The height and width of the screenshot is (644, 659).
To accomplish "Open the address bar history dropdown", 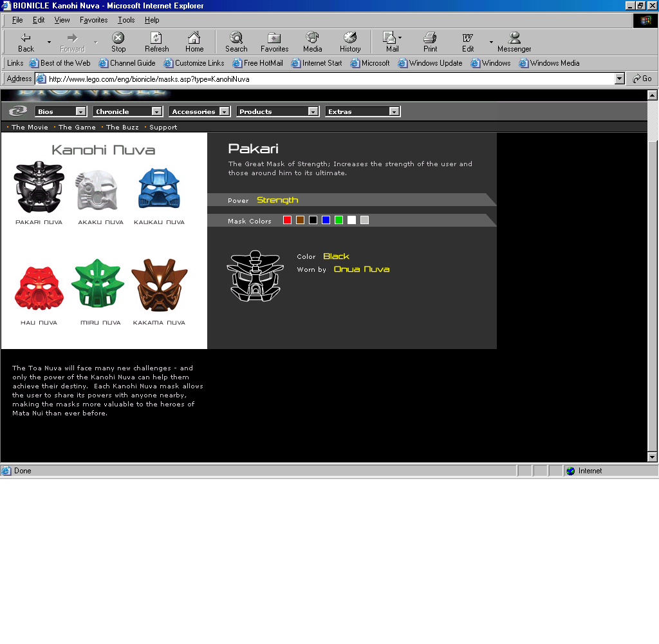I will [x=619, y=79].
